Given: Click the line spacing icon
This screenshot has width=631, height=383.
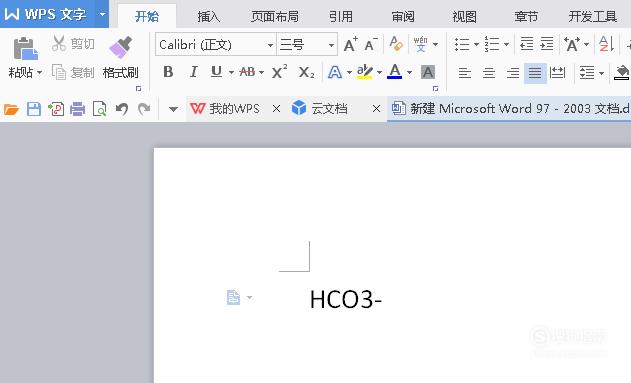Looking at the screenshot, I should pos(587,73).
